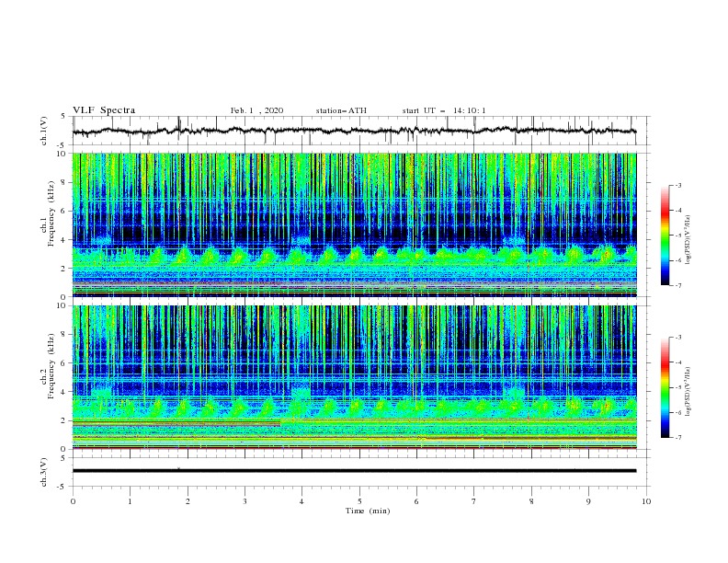Click the ch.3 flat waveform trace
This screenshot has height=563, width=728.
point(354,471)
